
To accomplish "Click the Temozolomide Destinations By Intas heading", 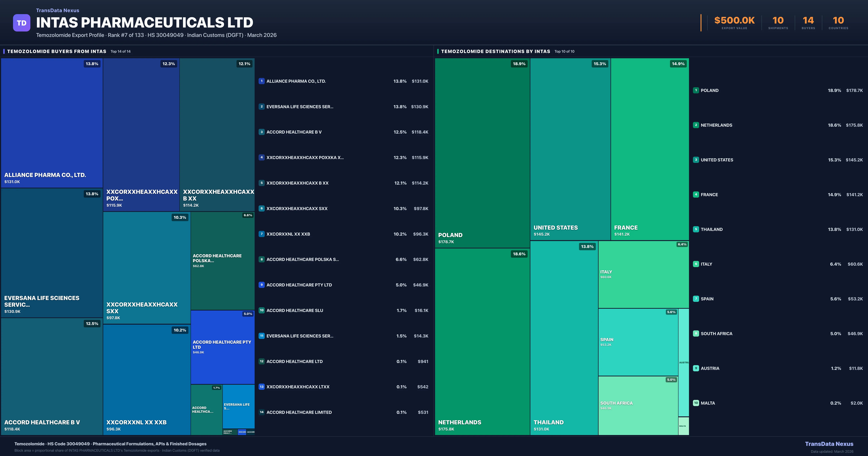I will 495,51.
